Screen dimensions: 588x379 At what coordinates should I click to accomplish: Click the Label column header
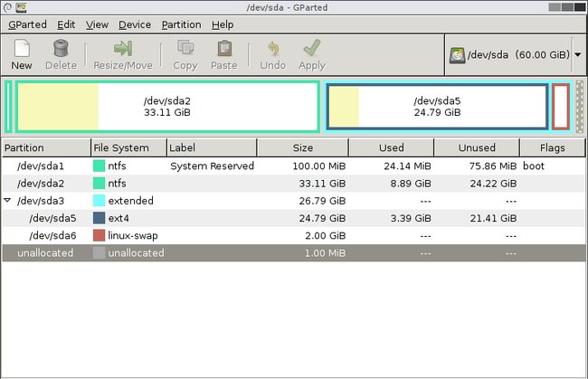[212, 147]
